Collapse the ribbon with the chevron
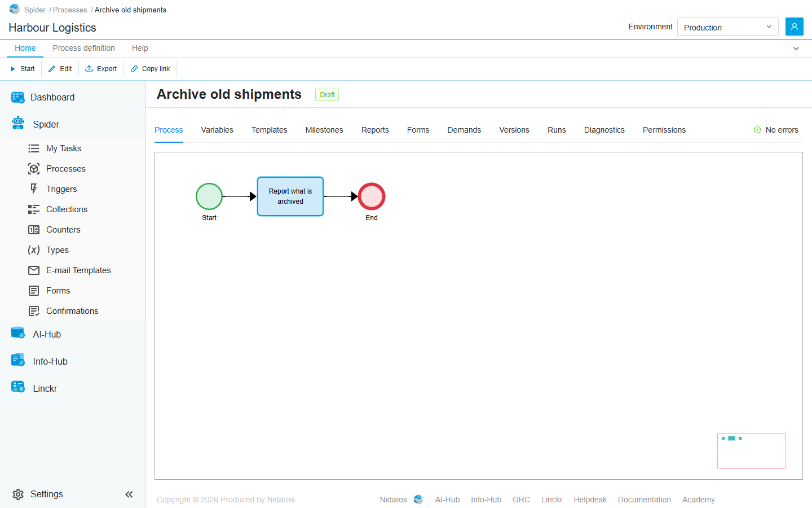Screen dimensions: 812x508 tap(796, 49)
